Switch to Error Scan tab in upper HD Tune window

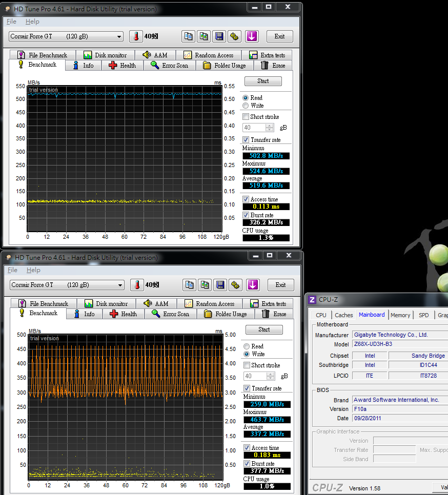click(x=170, y=66)
